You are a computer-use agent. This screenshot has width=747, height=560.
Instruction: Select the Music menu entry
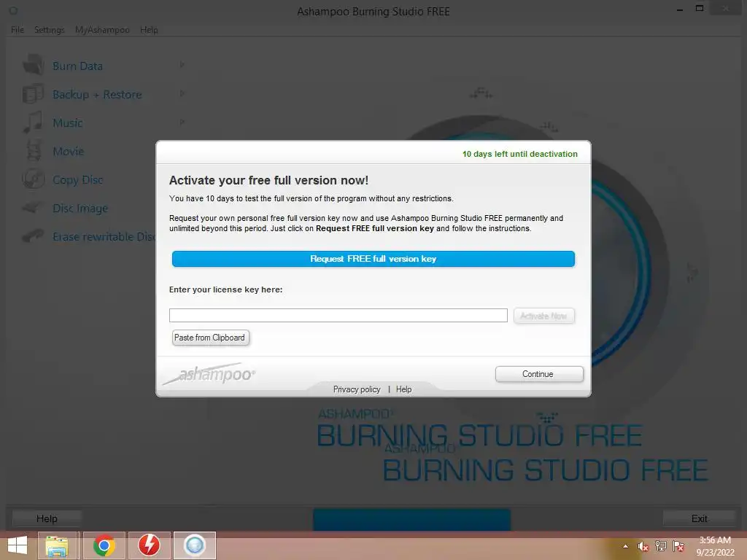[67, 122]
